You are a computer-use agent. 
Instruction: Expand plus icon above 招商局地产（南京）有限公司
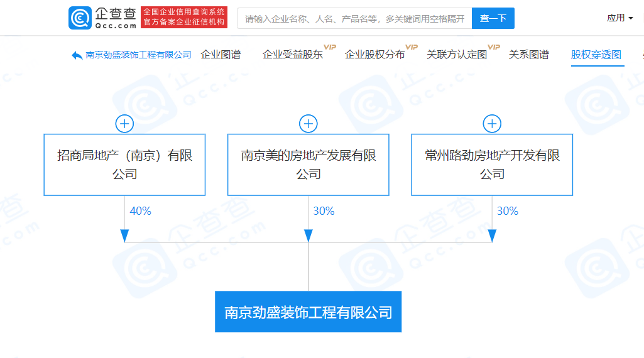124,124
